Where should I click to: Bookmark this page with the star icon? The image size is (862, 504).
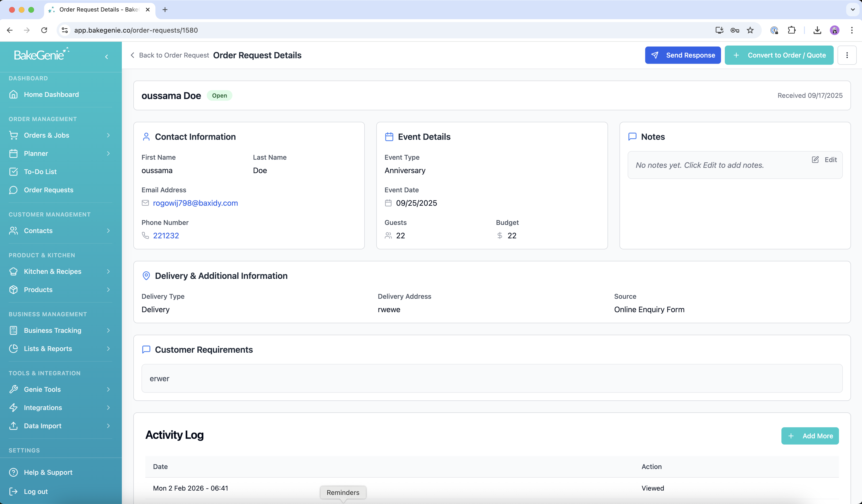[750, 30]
